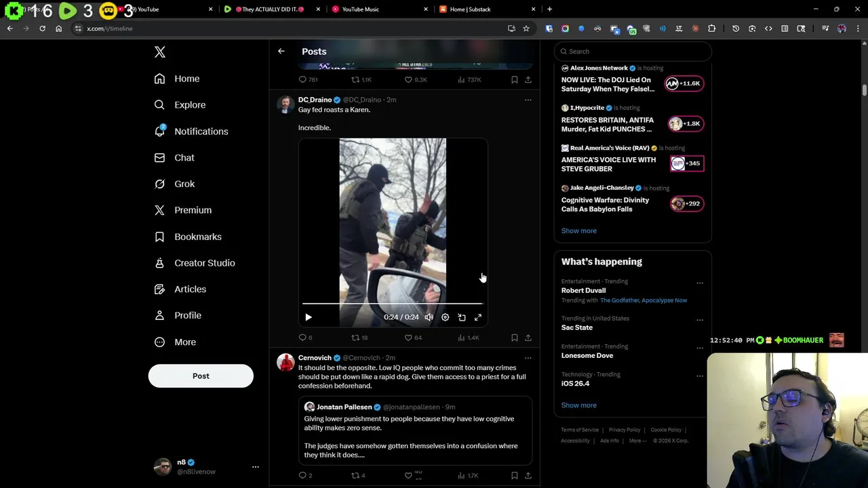Play the DC_Draino video
The image size is (868, 488).
coord(309,317)
